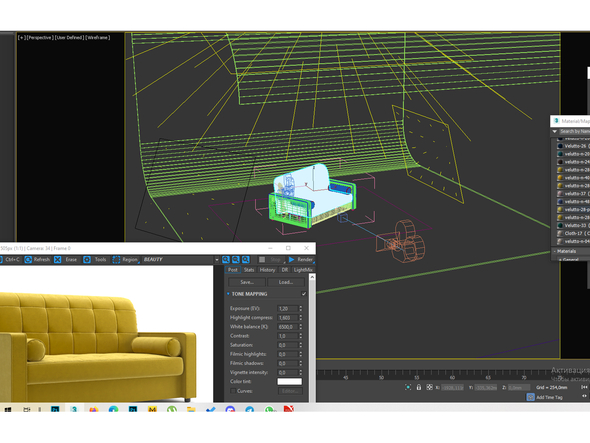The width and height of the screenshot is (590, 443).
Task: Toggle absolute mode transform type-in icon
Action: (429, 387)
